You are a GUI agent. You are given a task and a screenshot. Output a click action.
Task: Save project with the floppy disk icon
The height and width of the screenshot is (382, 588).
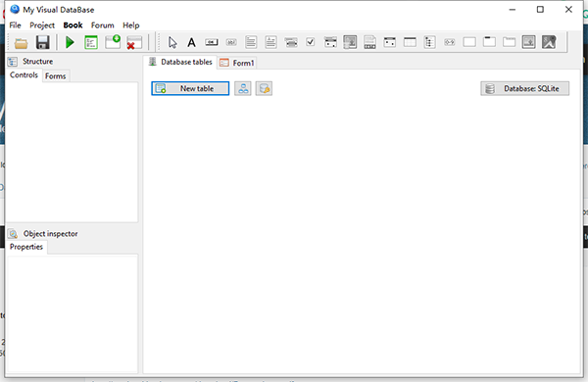pyautogui.click(x=43, y=42)
